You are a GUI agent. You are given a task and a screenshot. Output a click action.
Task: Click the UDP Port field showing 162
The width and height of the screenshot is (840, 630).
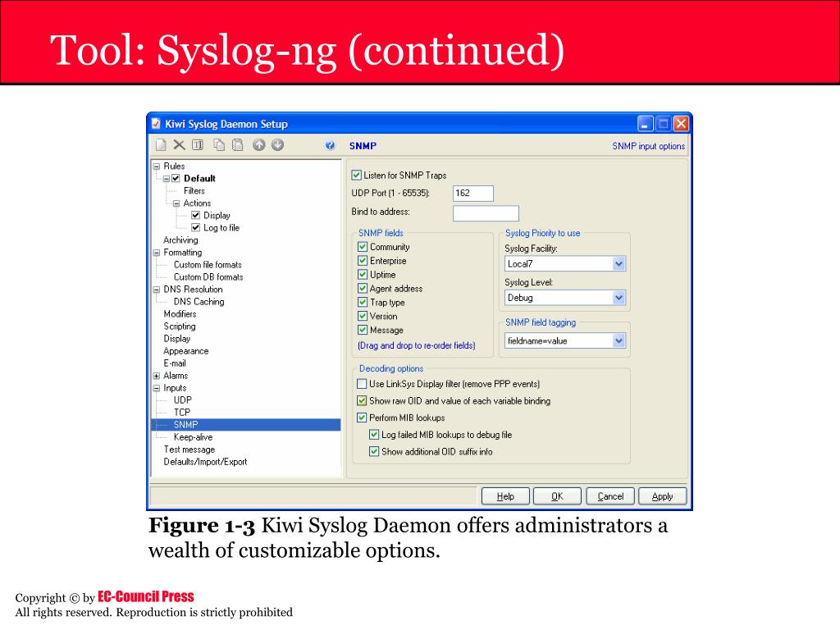[x=473, y=194]
